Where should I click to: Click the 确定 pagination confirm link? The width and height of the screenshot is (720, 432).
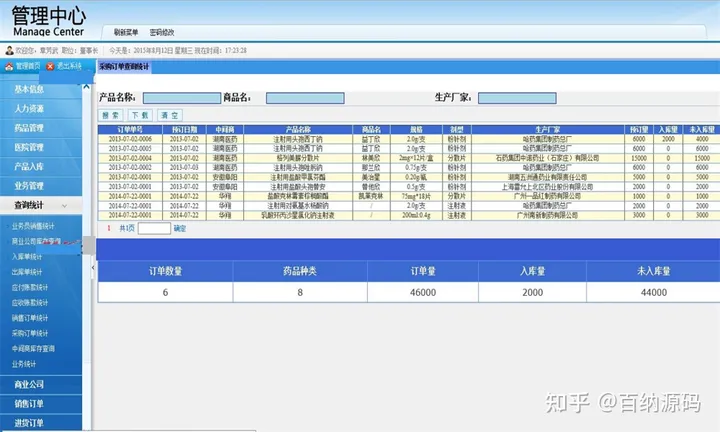coord(180,228)
